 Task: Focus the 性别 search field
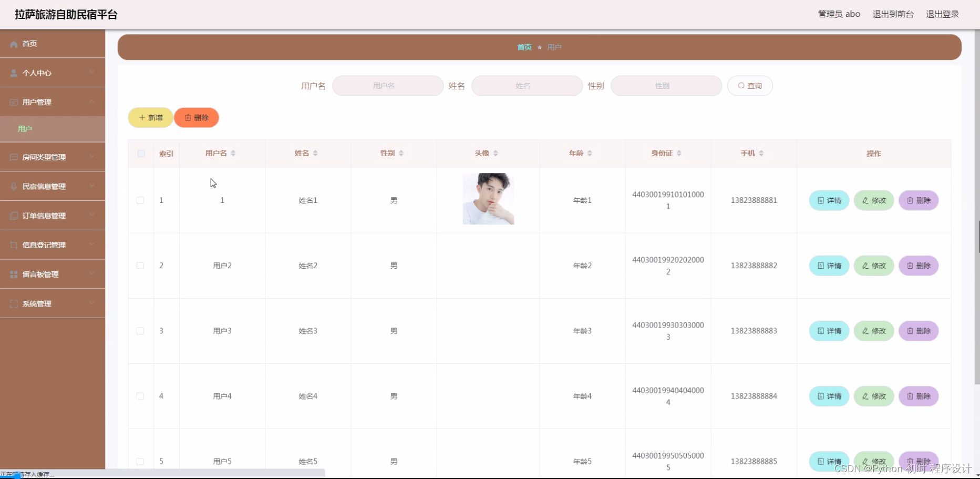tap(666, 86)
